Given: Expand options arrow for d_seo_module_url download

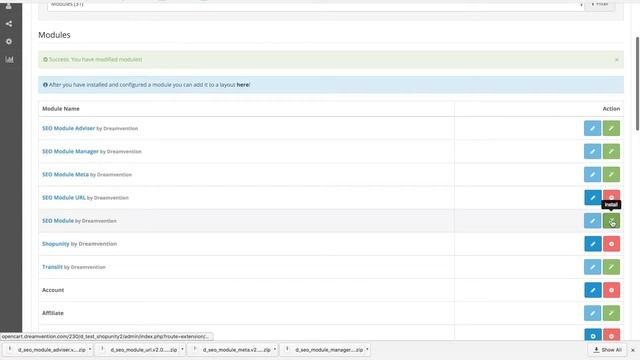Looking at the screenshot, I should [182, 349].
